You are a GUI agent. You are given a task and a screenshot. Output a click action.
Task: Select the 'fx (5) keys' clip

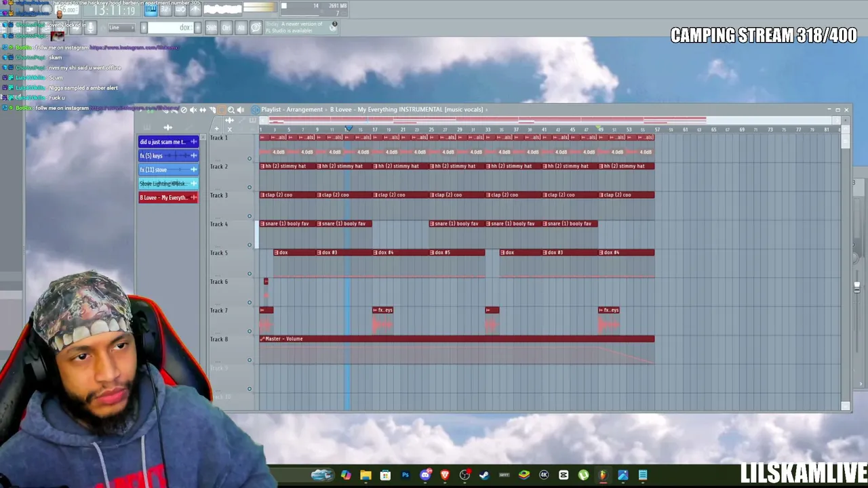(168, 156)
